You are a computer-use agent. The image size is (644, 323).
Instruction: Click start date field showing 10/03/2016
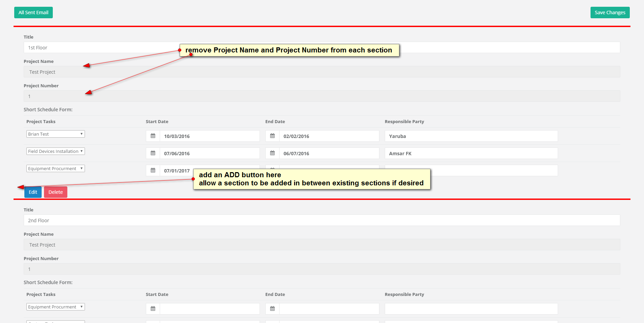point(210,136)
